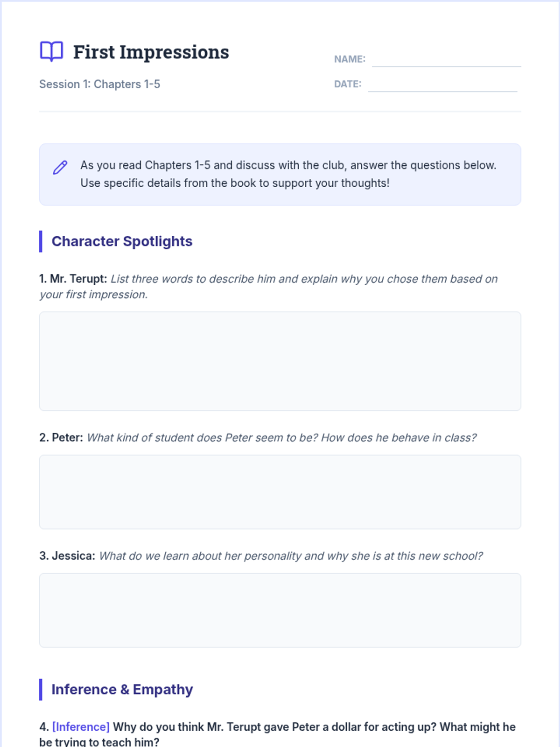The width and height of the screenshot is (560, 747).
Task: Click the Peter answer box
Action: [x=280, y=492]
